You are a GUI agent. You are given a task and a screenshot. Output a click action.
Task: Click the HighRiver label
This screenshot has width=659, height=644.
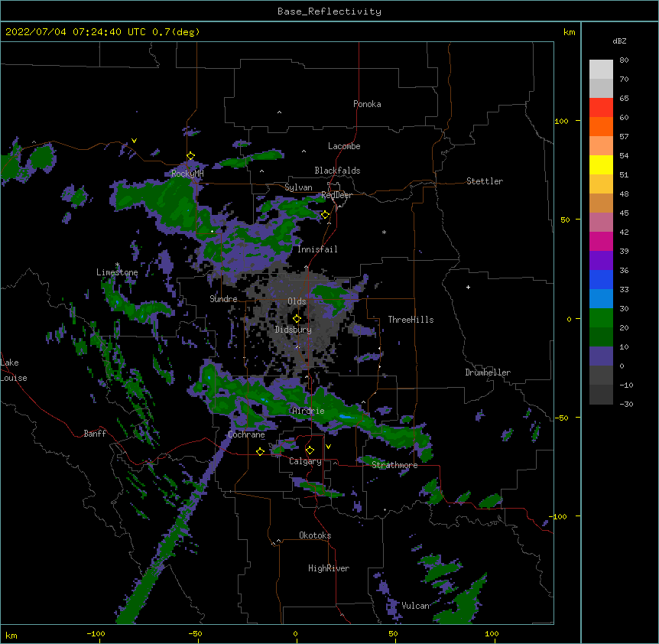point(329,568)
